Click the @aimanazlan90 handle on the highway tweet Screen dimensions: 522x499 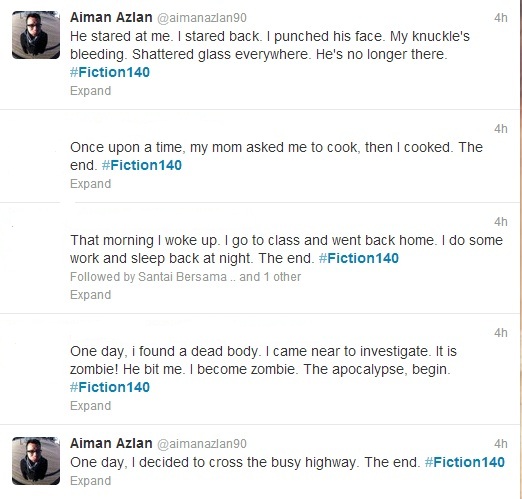click(202, 444)
